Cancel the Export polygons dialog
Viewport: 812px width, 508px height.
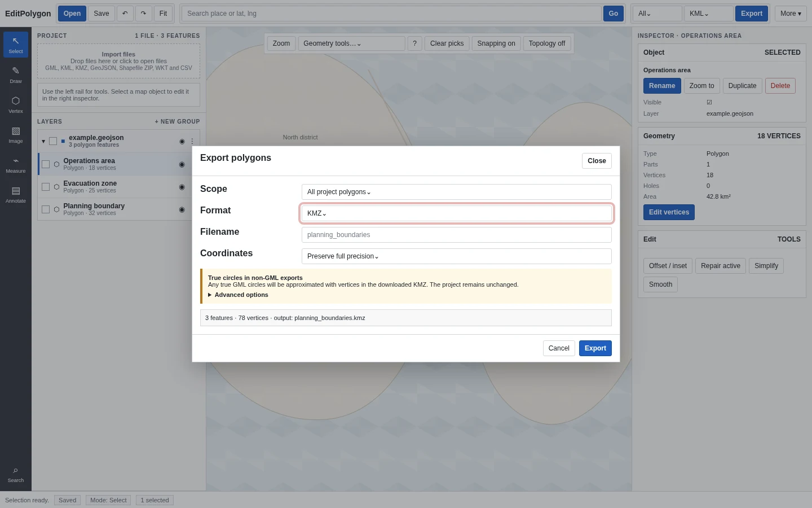click(559, 348)
